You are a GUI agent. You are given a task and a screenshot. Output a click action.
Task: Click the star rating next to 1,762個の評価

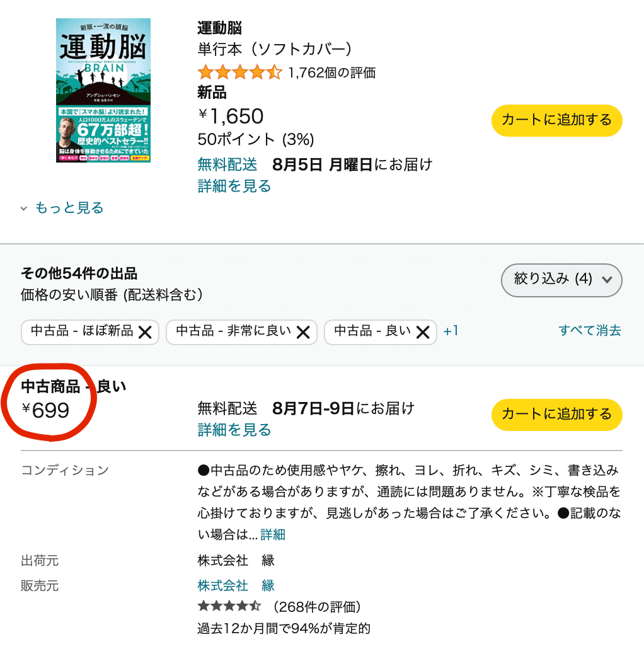point(239,72)
